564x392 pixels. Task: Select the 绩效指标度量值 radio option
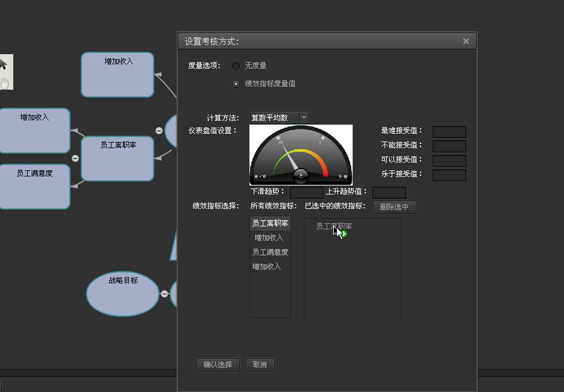pyautogui.click(x=236, y=84)
